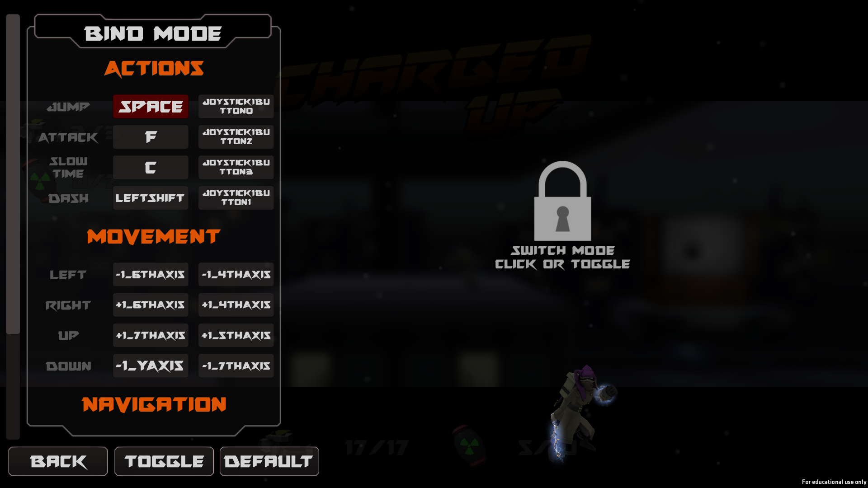This screenshot has width=868, height=488.
Task: Click the RIGHT +1_6THAXIS movement bind
Action: point(150,305)
